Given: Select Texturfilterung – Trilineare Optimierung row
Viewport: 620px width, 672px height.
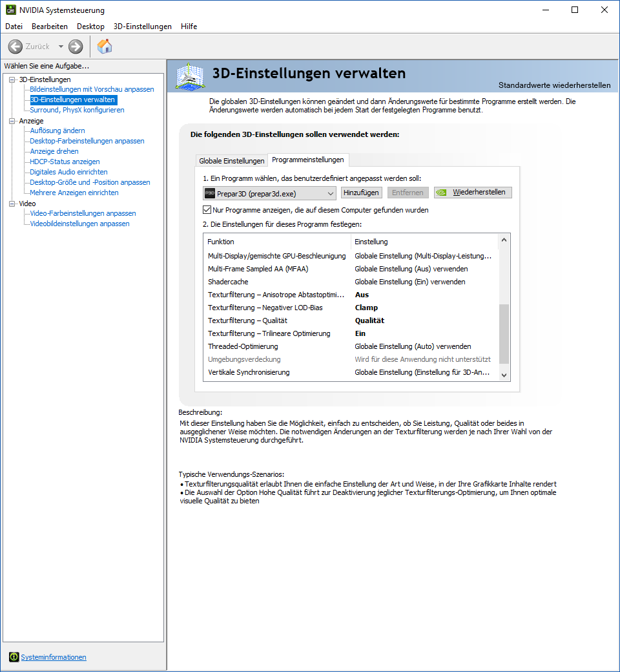Looking at the screenshot, I should (351, 333).
